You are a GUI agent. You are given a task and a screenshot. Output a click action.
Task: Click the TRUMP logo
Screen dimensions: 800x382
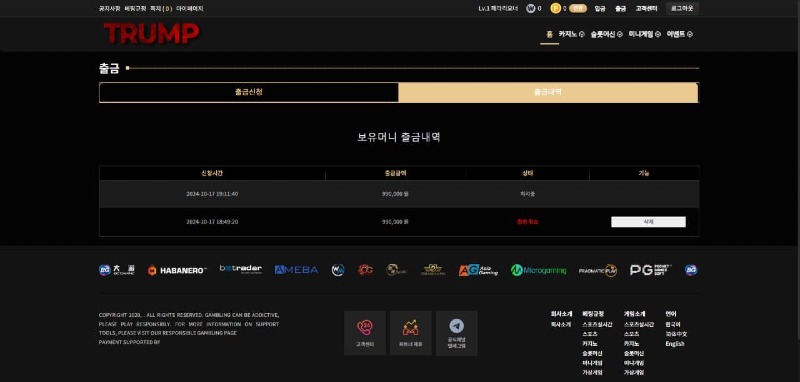pyautogui.click(x=151, y=34)
